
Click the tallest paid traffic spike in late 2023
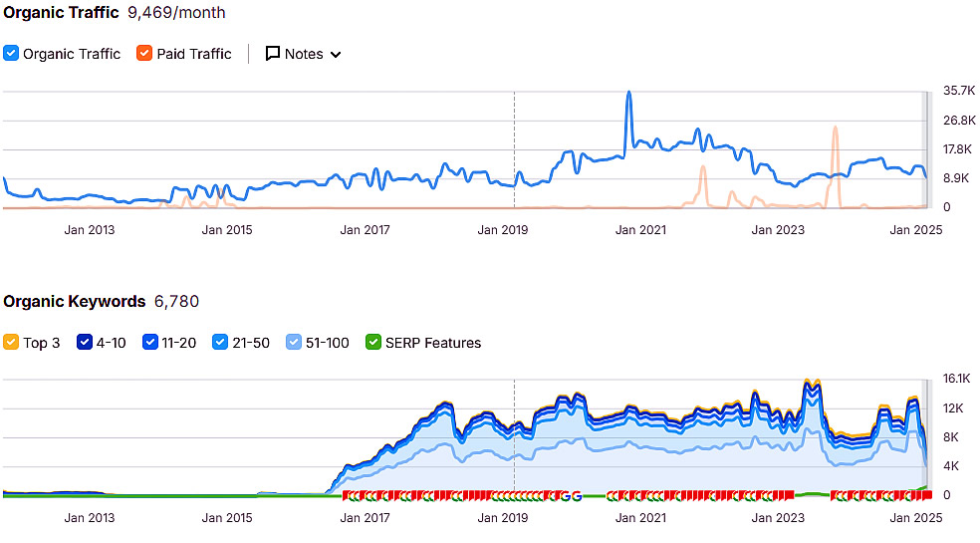coord(836,129)
